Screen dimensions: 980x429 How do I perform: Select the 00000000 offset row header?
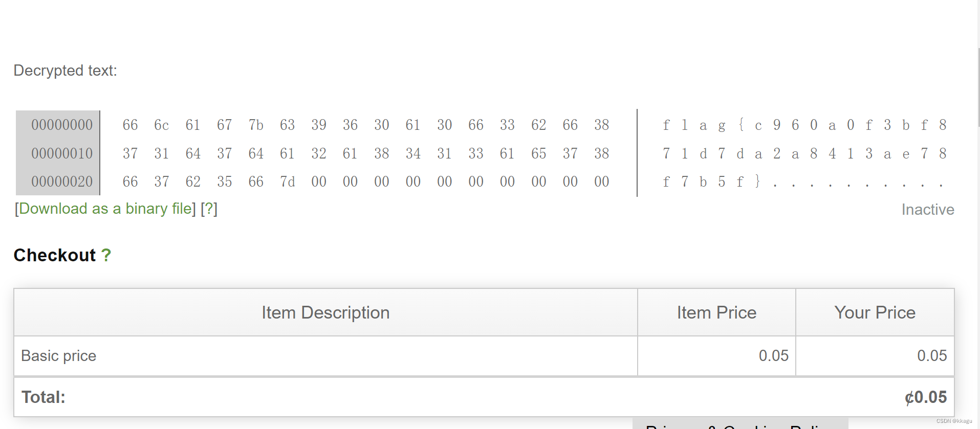coord(62,125)
